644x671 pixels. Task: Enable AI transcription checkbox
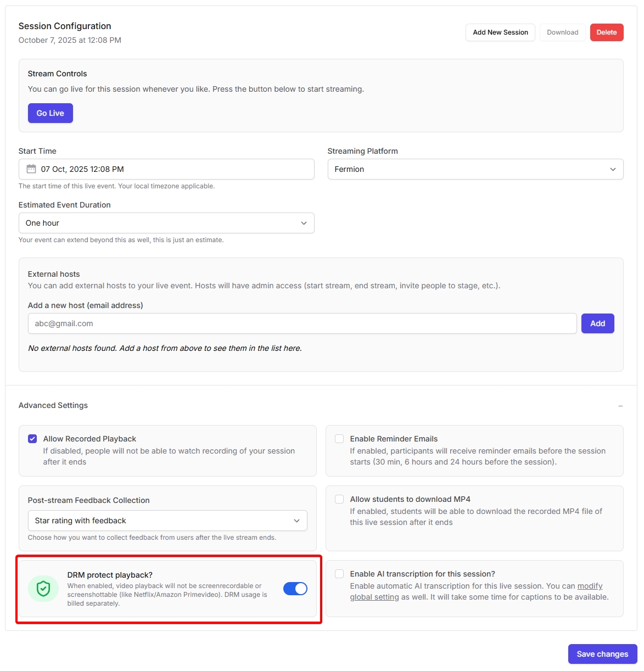(x=339, y=574)
